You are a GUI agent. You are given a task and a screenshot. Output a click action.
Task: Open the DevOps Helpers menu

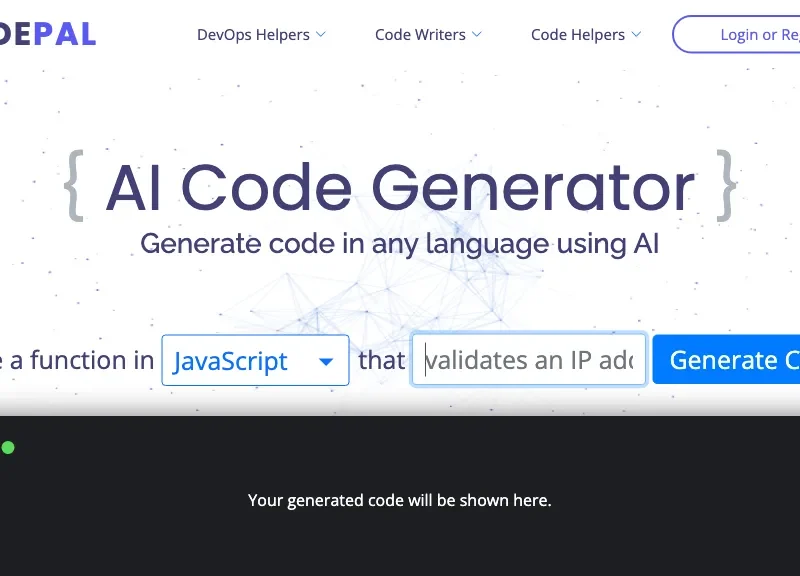(261, 35)
